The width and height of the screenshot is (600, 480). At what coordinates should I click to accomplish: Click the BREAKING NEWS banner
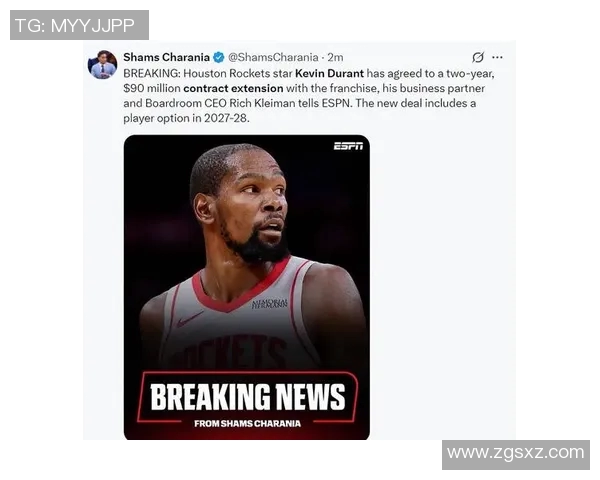[248, 397]
